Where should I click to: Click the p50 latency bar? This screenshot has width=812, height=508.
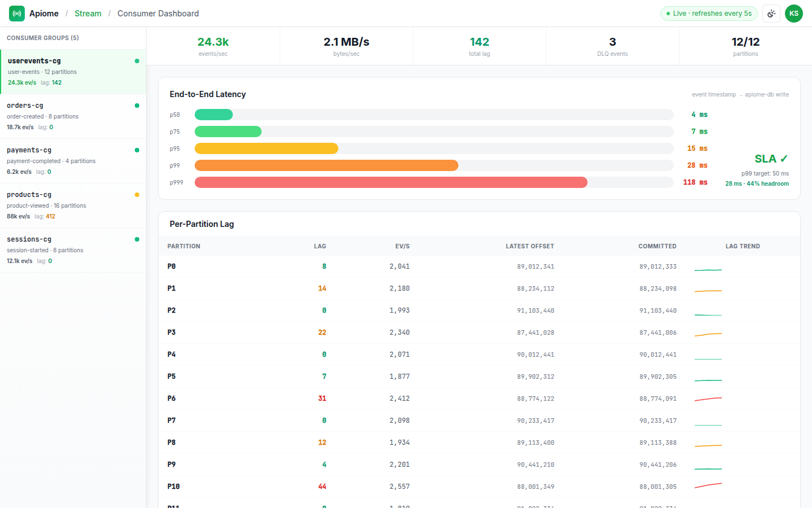(x=214, y=115)
